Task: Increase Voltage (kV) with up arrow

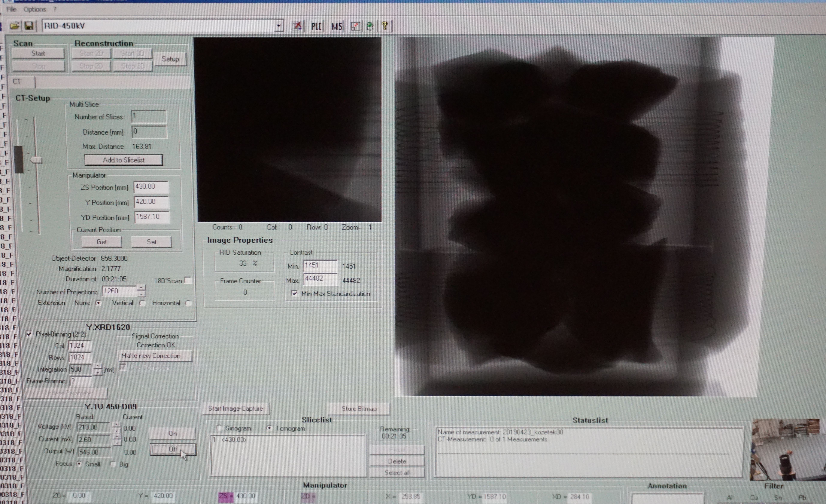Action: (116, 424)
